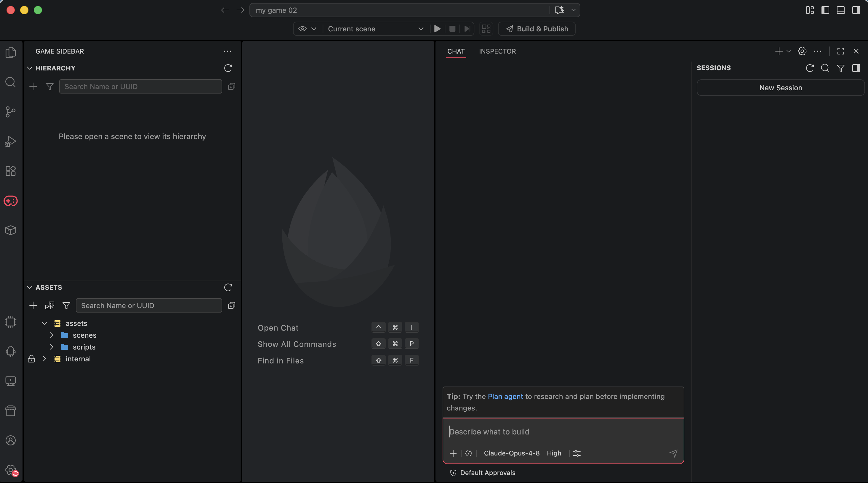The height and width of the screenshot is (483, 868).
Task: Open Run and Debug icon
Action: (11, 141)
